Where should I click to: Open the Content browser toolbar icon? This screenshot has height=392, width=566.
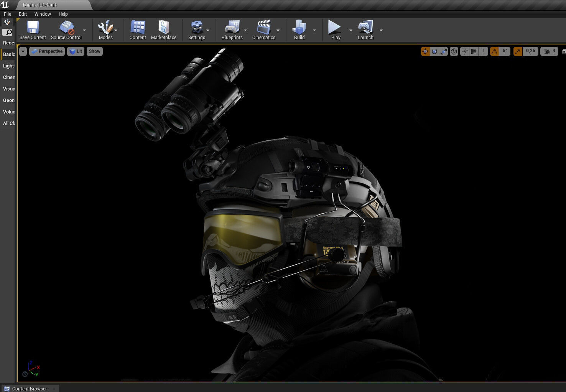click(x=138, y=27)
